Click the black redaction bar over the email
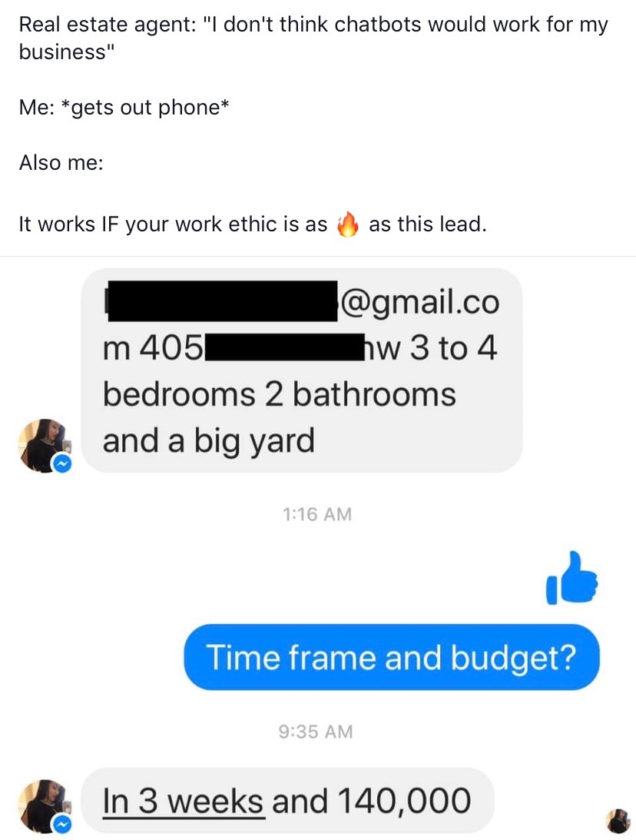The image size is (636, 840). 222,301
